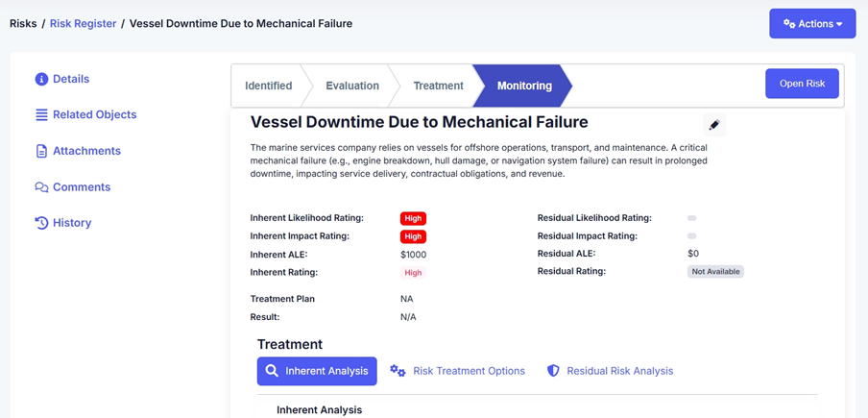Click the Not Available residual rating badge

coord(715,272)
